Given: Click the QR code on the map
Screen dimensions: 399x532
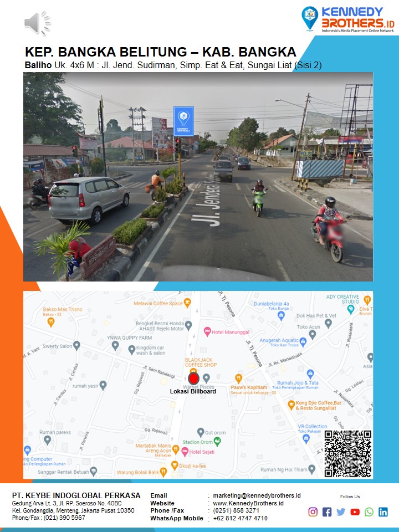Looking at the screenshot, I should (x=348, y=454).
